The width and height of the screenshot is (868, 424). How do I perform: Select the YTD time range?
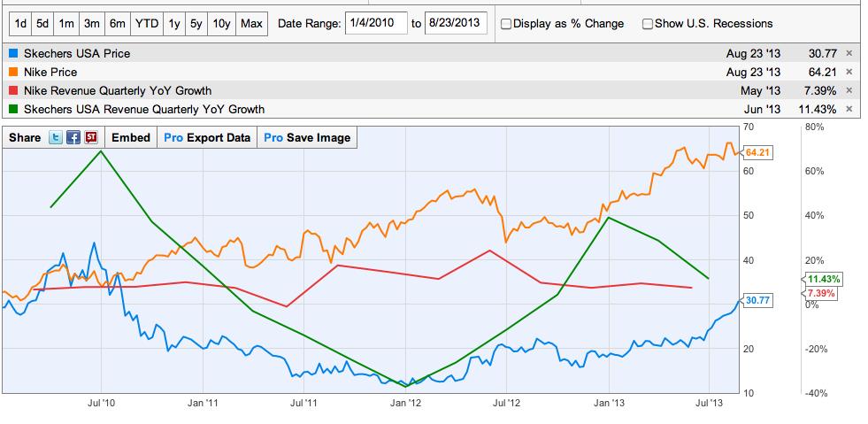pyautogui.click(x=147, y=24)
